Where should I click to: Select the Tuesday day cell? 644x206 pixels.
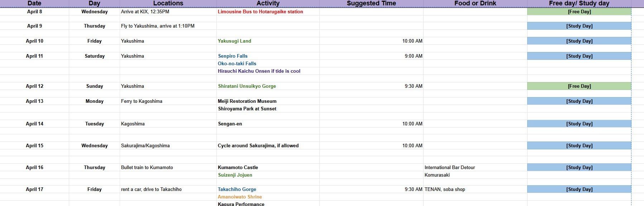94,124
